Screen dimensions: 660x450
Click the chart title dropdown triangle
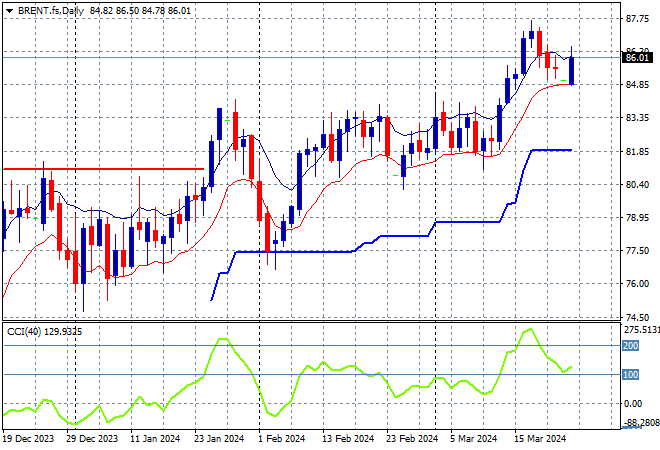point(9,11)
